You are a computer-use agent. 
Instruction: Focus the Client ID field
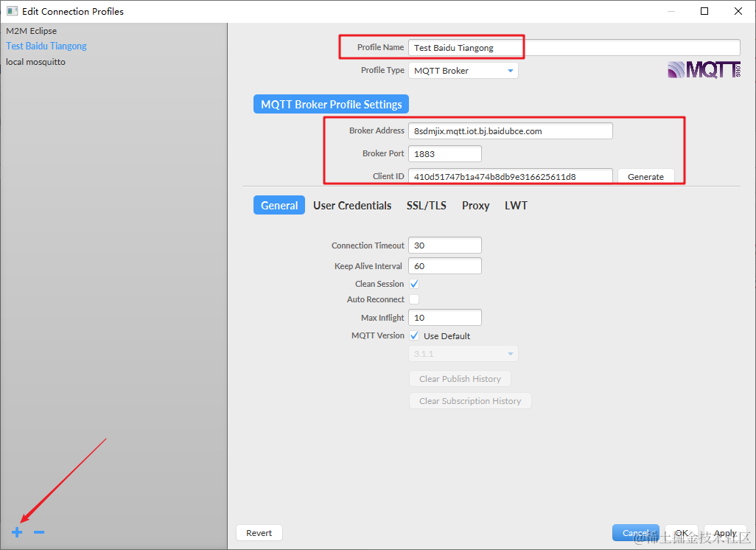(511, 176)
